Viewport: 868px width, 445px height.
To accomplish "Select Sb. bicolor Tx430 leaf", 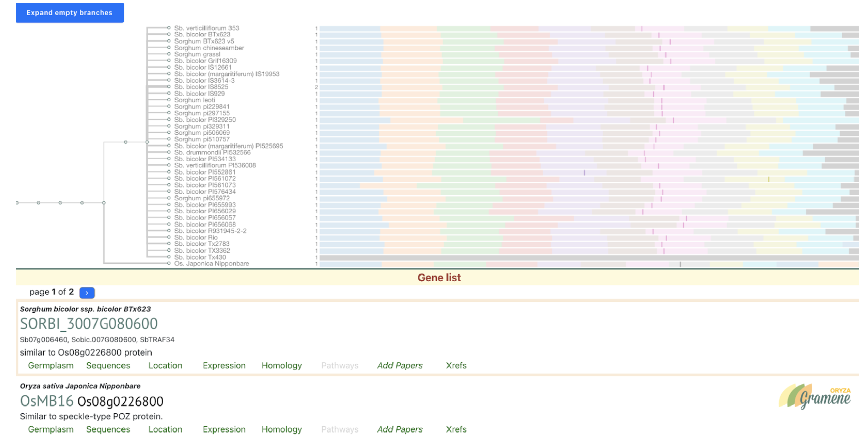I will point(200,257).
